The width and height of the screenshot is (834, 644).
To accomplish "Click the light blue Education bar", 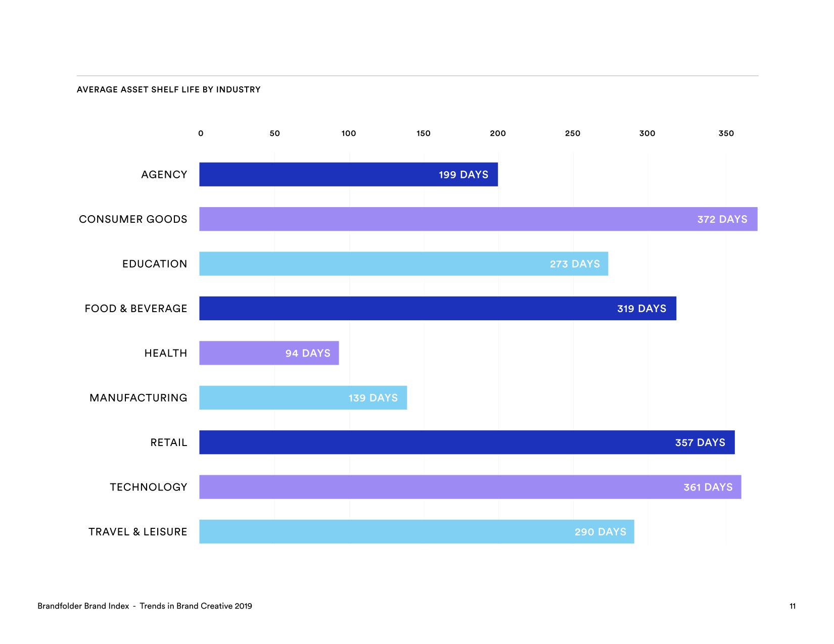I will tap(403, 264).
